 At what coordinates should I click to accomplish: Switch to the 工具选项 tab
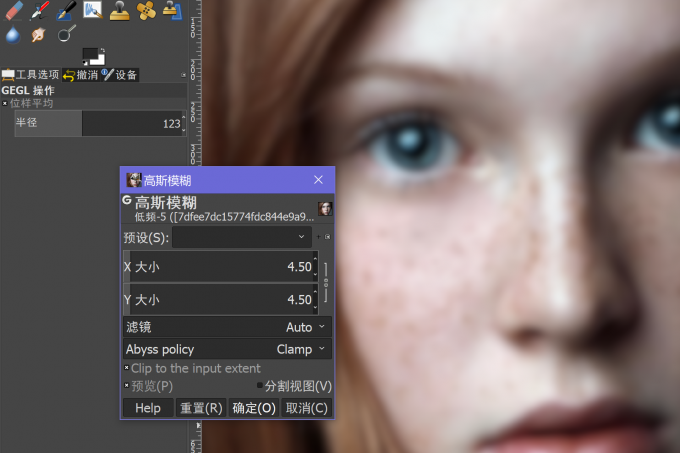31,75
